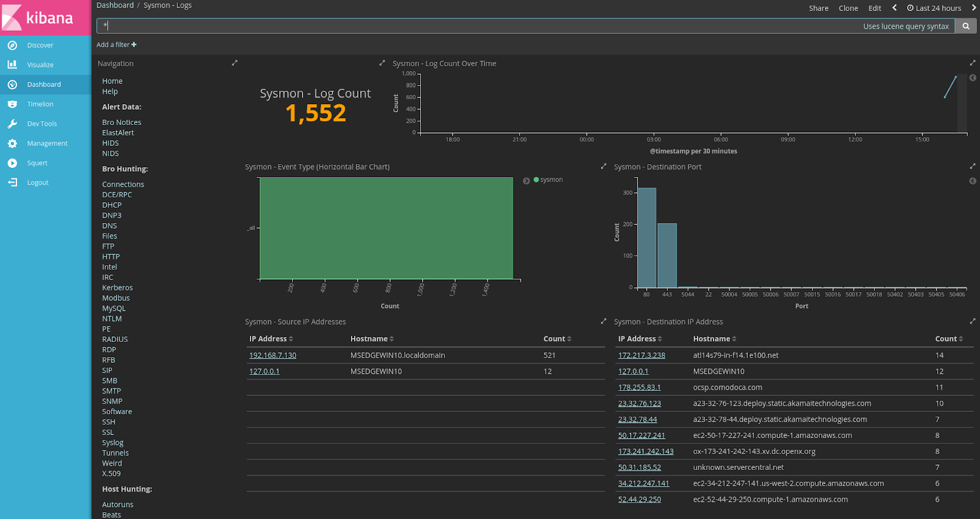Click source IP 127.0.0.1 for MSEDGEWIN10
Viewport: 980px width, 519px height.
pos(264,371)
